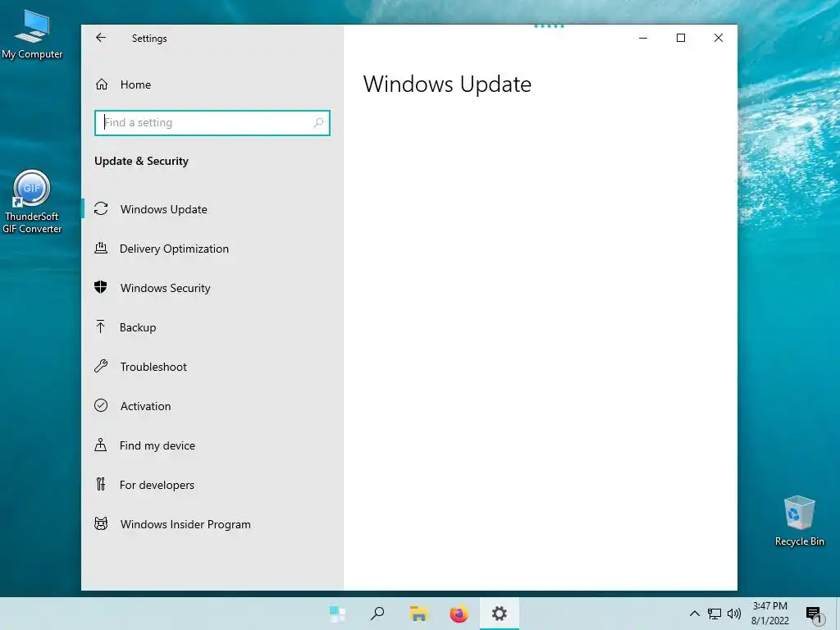Image resolution: width=840 pixels, height=630 pixels.
Task: Open Delivery Optimization
Action: coord(212,249)
